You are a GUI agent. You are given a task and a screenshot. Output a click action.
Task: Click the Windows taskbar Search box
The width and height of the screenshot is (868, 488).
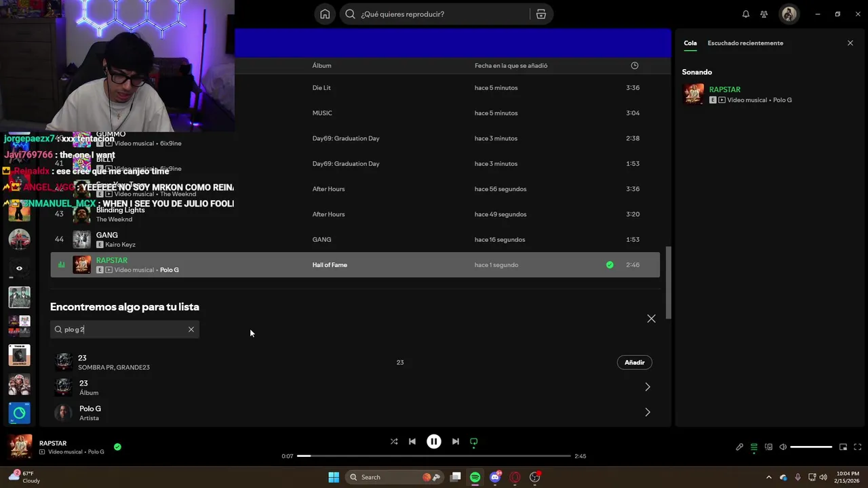[393, 477]
